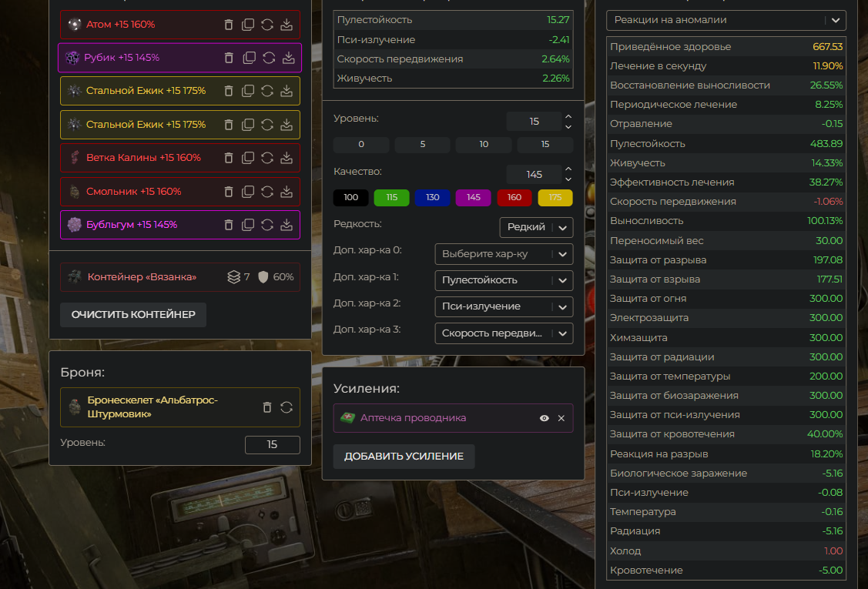Expand the Доп. хар-ка 0 dropdown
The image size is (868, 589).
504,254
